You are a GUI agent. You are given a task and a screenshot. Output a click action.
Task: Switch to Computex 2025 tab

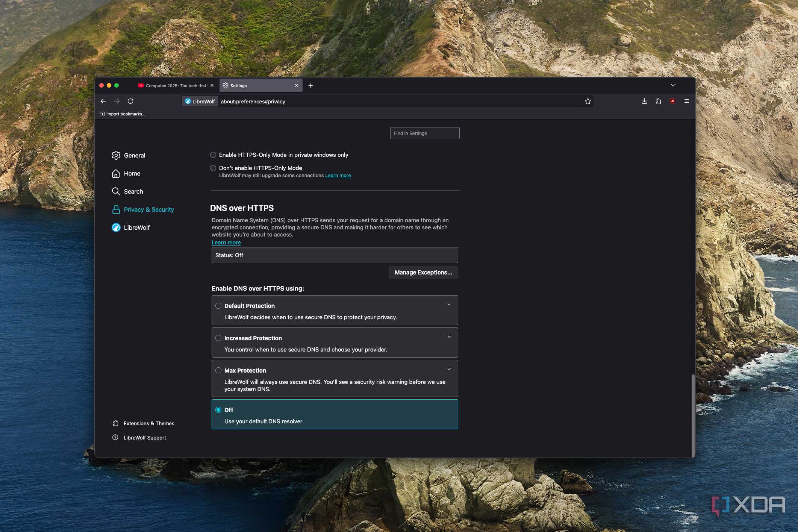tap(176, 86)
